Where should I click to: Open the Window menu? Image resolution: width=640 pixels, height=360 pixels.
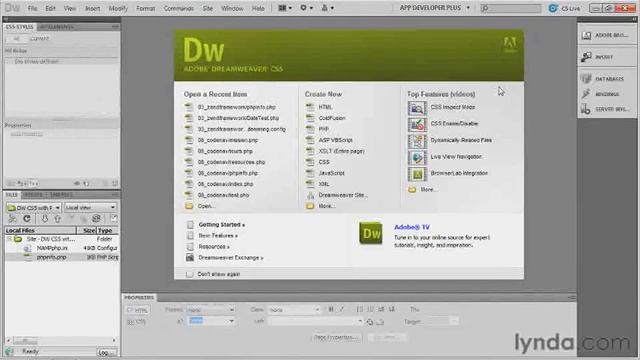232,8
